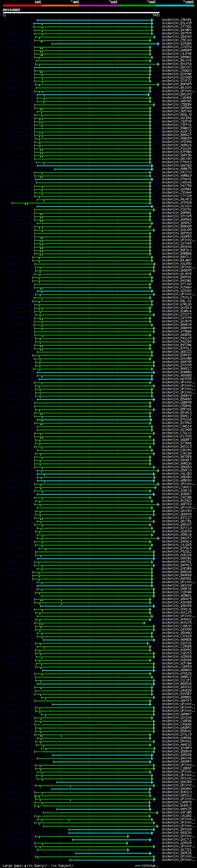
Task: Select hit label UniRef100_B0XUT5
Action: point(177,623)
